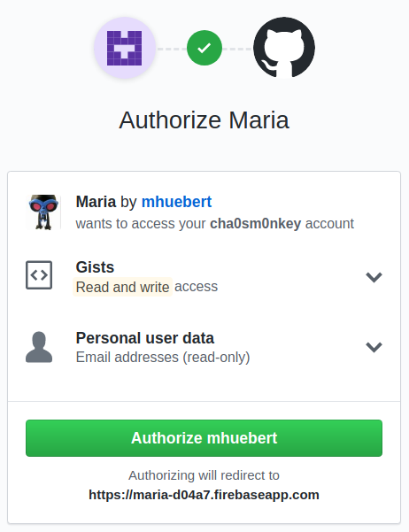The width and height of the screenshot is (409, 532).
Task: Expand the Gists permission chevron
Action: click(374, 277)
